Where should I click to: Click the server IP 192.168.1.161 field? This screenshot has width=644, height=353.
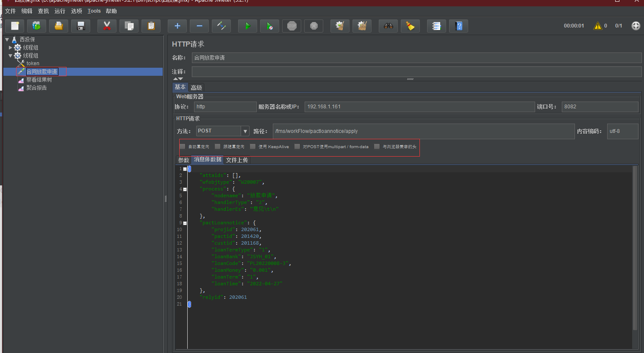[419, 107]
